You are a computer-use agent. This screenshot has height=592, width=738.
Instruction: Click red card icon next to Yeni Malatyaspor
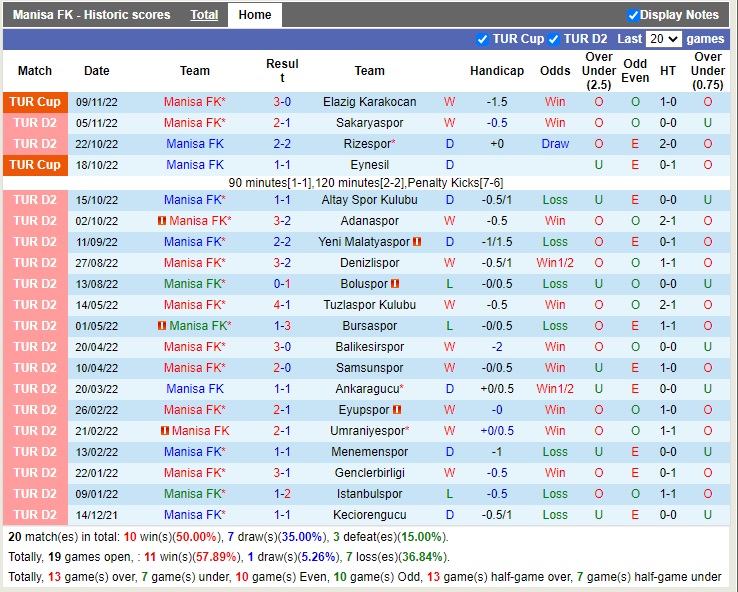coord(417,242)
